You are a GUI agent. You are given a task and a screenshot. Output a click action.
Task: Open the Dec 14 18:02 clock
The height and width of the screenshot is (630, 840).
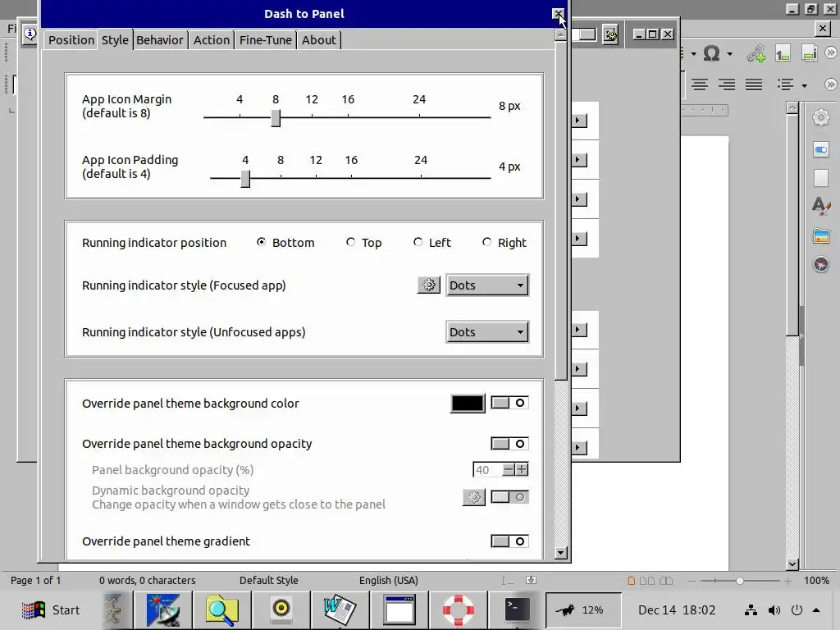point(677,610)
